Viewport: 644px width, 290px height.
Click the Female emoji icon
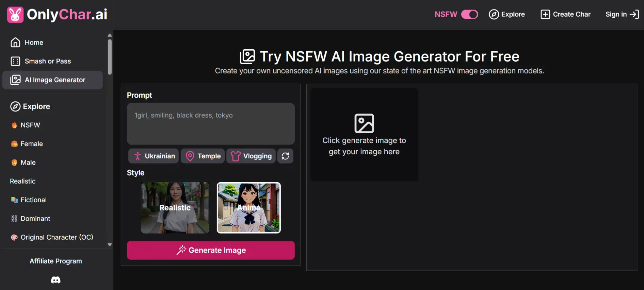point(14,144)
